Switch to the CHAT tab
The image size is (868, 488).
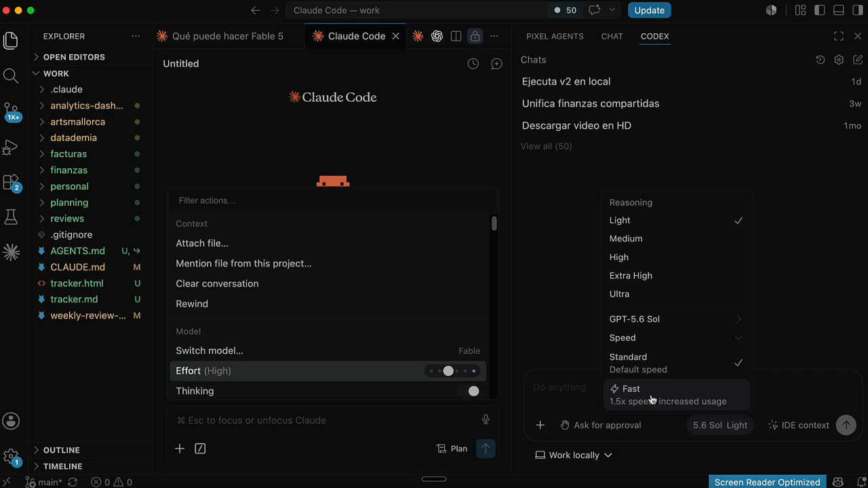[612, 37]
